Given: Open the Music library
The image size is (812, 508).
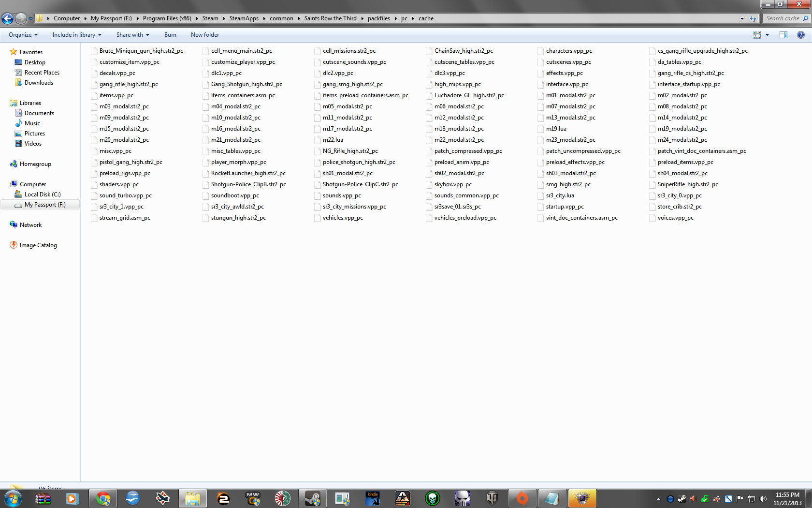Looking at the screenshot, I should click(x=32, y=123).
